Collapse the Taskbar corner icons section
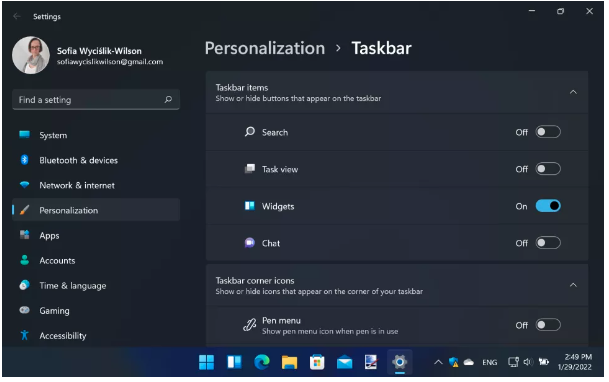This screenshot has height=382, width=609. 573,285
